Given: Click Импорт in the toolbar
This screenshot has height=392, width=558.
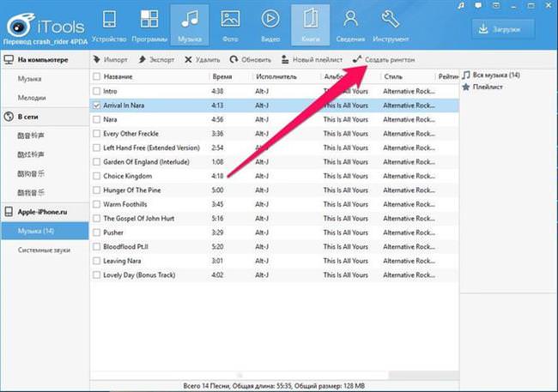Looking at the screenshot, I should pyautogui.click(x=110, y=60).
